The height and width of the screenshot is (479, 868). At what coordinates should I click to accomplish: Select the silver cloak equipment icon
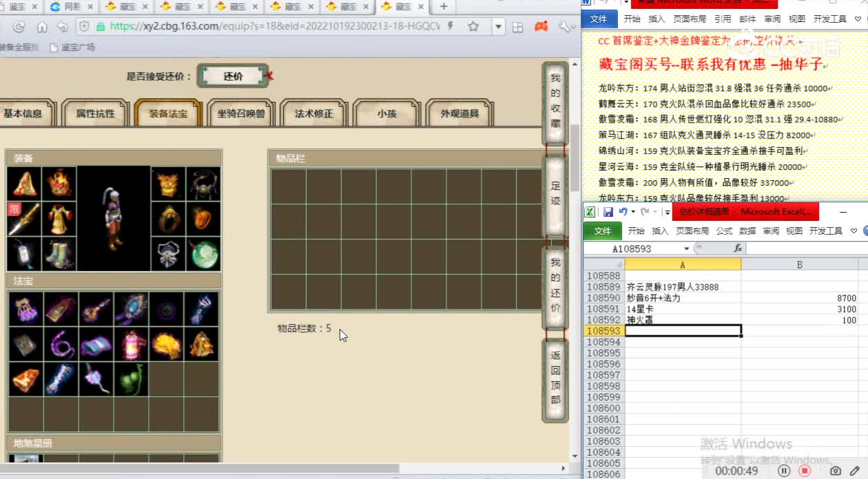pyautogui.click(x=168, y=254)
